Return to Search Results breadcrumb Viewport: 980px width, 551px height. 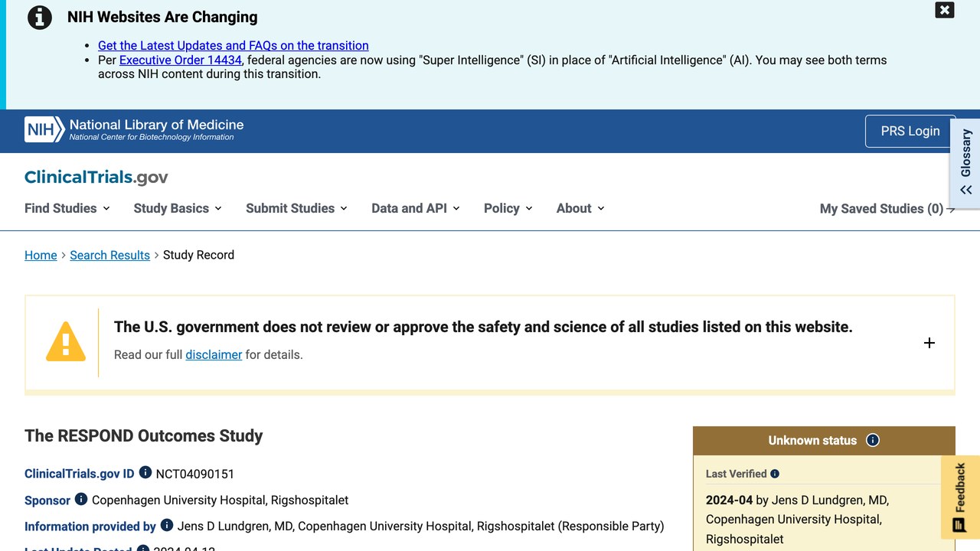[x=109, y=255]
